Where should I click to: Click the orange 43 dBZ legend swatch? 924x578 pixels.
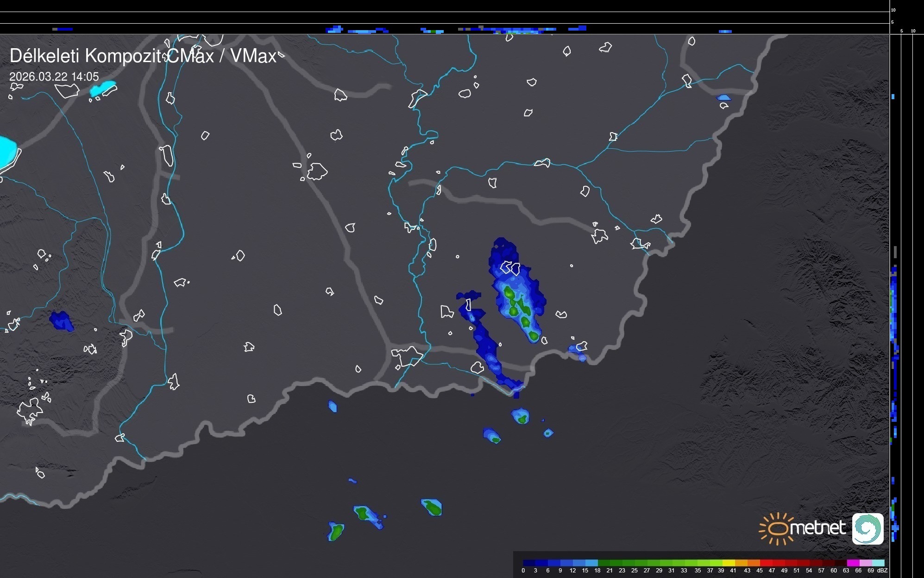tap(753, 563)
